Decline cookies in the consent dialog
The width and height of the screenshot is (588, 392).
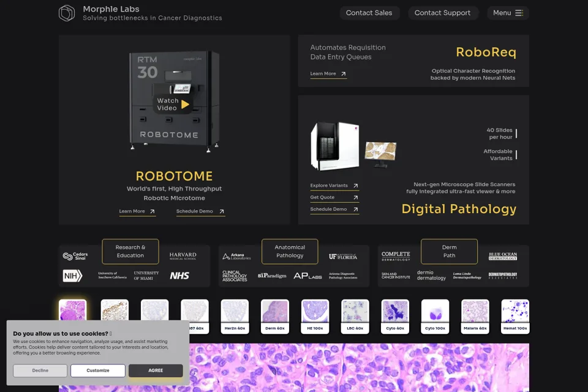[x=40, y=371]
